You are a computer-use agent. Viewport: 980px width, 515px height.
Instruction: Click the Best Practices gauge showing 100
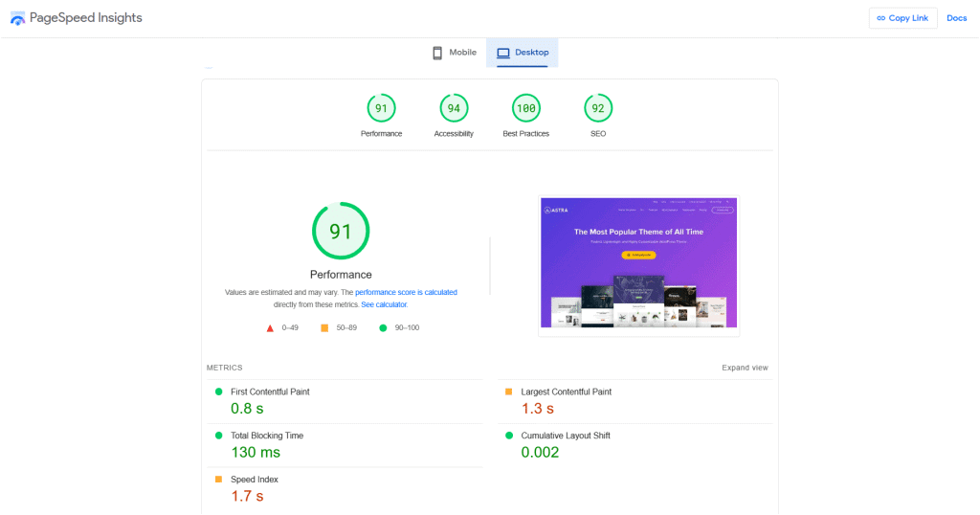point(525,108)
